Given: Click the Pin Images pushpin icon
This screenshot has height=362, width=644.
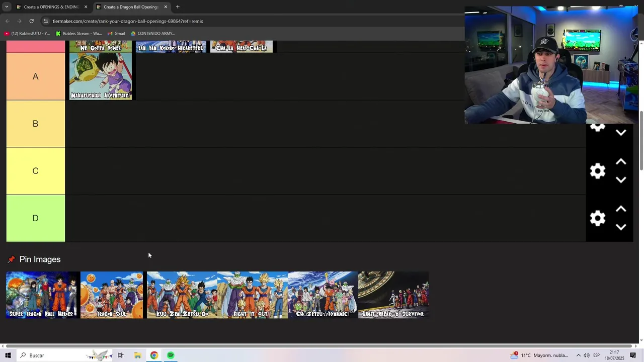Looking at the screenshot, I should (11, 259).
